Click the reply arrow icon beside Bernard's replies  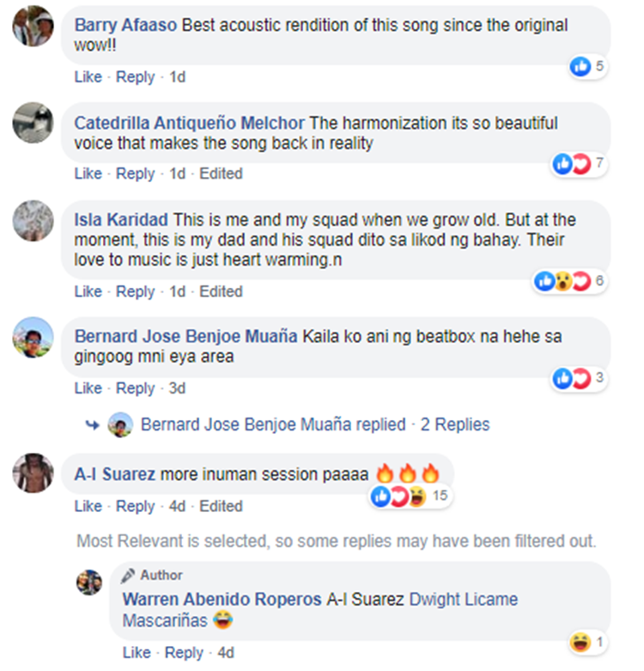92,424
